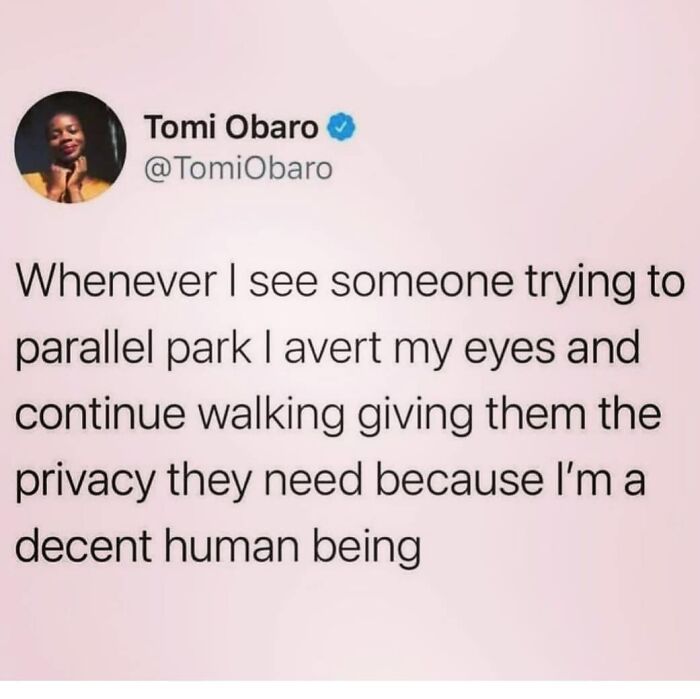The height and width of the screenshot is (699, 700).
Task: Click the word "decent" in the last line
Action: pyautogui.click(x=83, y=546)
